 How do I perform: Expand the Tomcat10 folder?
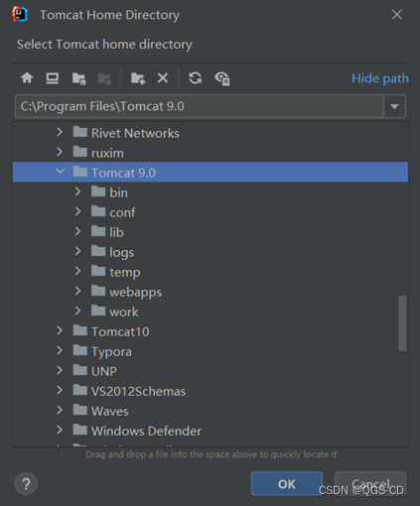tap(60, 330)
